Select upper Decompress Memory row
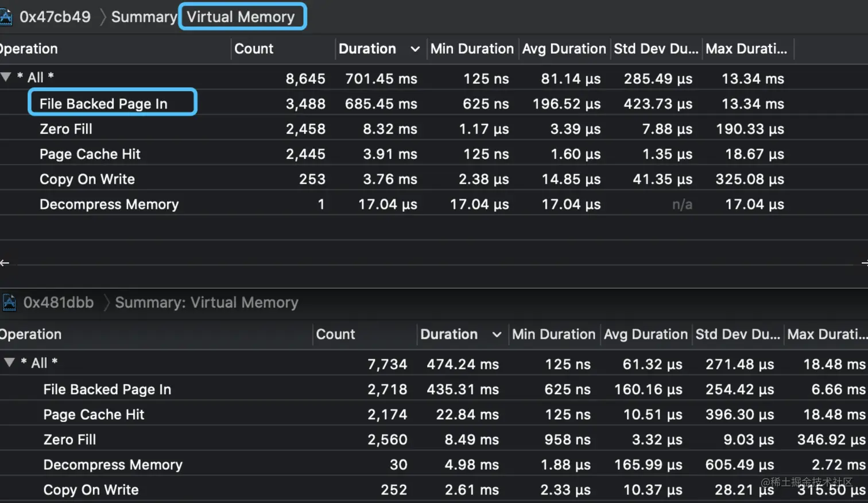This screenshot has width=868, height=503. pos(434,204)
